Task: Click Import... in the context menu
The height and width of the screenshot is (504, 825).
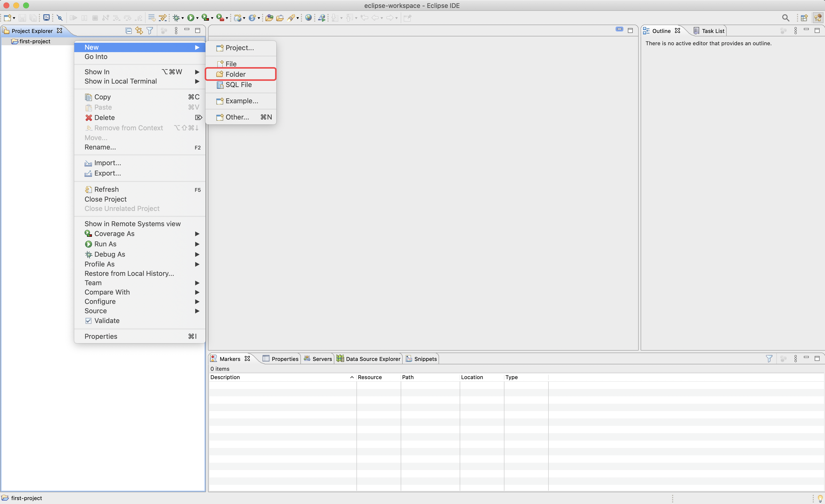Action: click(140, 163)
